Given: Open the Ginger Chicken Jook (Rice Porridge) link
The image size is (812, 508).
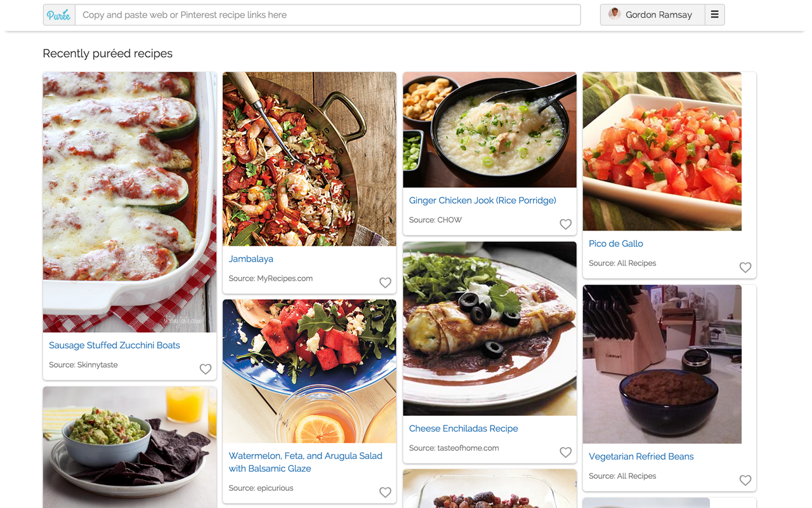Looking at the screenshot, I should tap(482, 201).
